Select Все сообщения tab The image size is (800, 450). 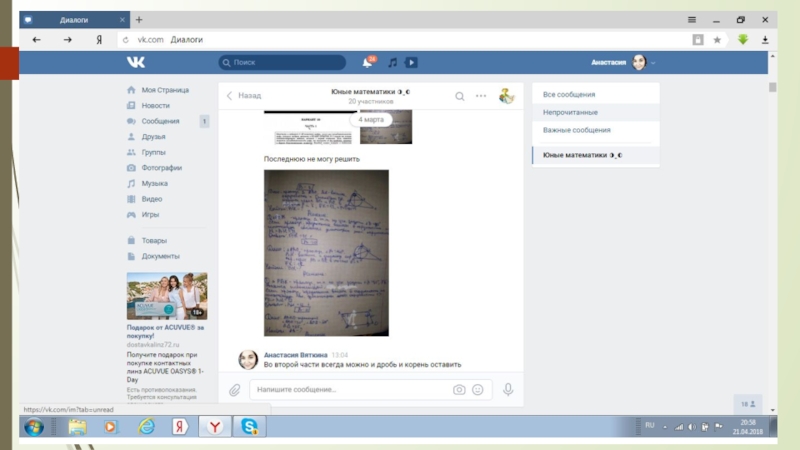click(568, 95)
